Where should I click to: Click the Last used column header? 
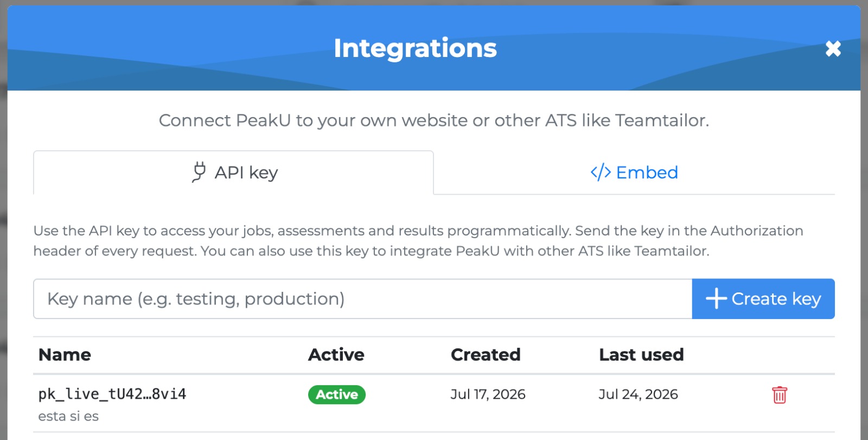click(x=641, y=355)
